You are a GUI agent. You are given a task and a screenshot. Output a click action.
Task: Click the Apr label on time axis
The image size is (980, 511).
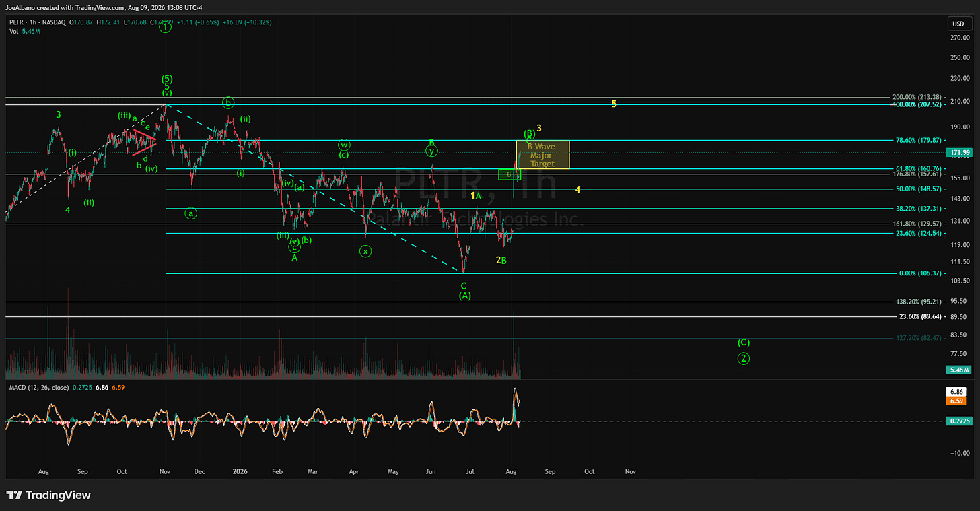click(x=355, y=472)
